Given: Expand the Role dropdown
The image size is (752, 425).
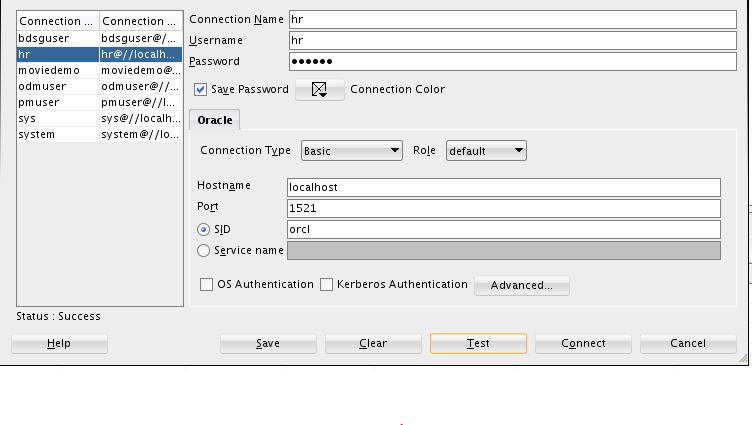Looking at the screenshot, I should click(x=486, y=151).
